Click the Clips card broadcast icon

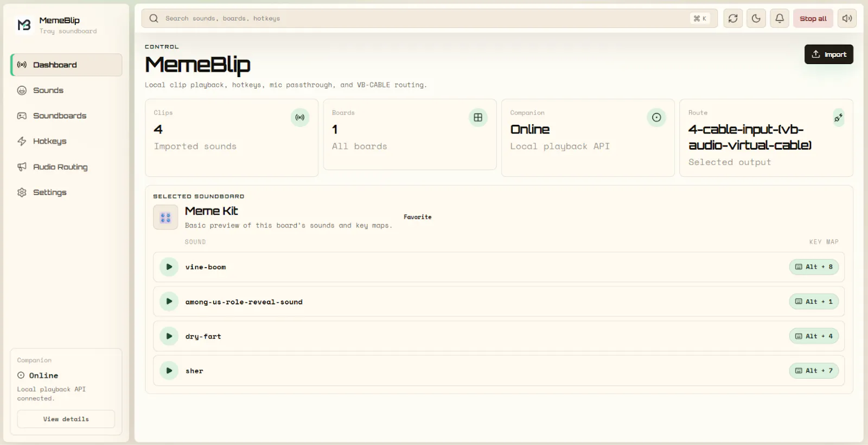coord(300,117)
